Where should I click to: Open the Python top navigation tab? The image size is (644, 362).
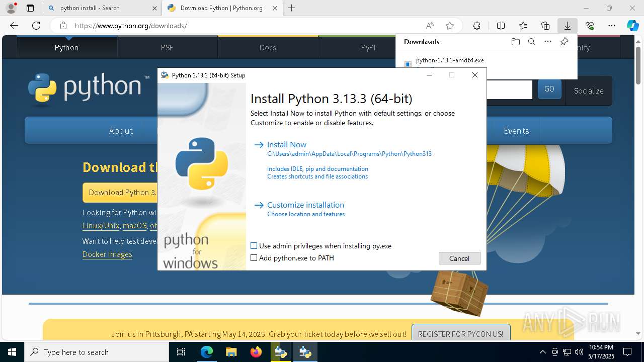click(x=67, y=47)
